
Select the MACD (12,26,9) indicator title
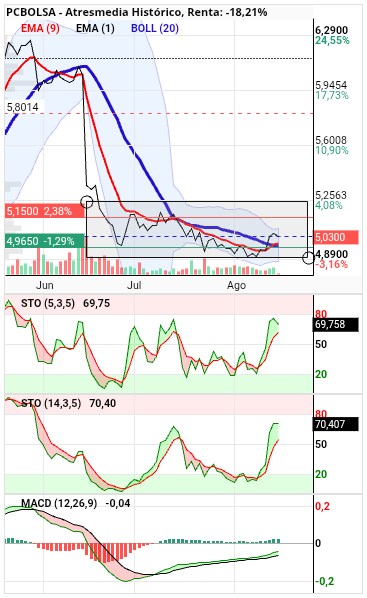[x=59, y=503]
